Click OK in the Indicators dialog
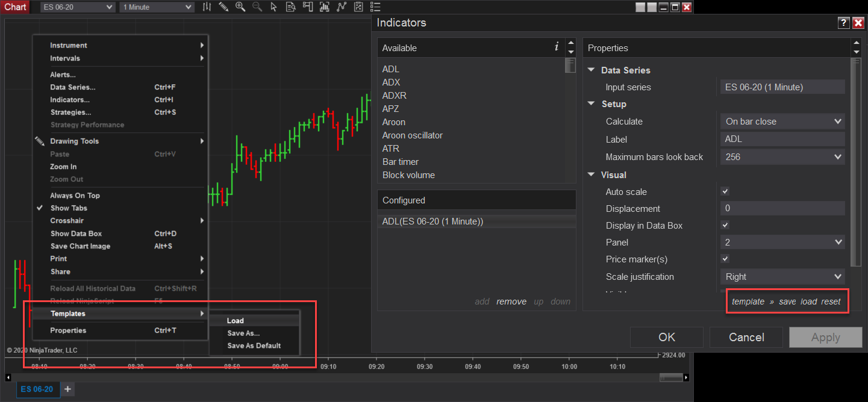This screenshot has height=402, width=868. coord(667,337)
